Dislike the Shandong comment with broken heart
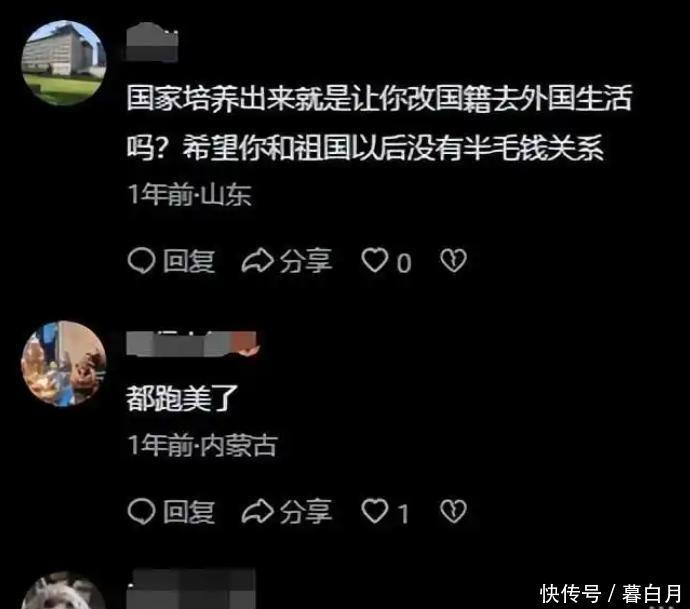This screenshot has height=609, width=690. tap(453, 260)
